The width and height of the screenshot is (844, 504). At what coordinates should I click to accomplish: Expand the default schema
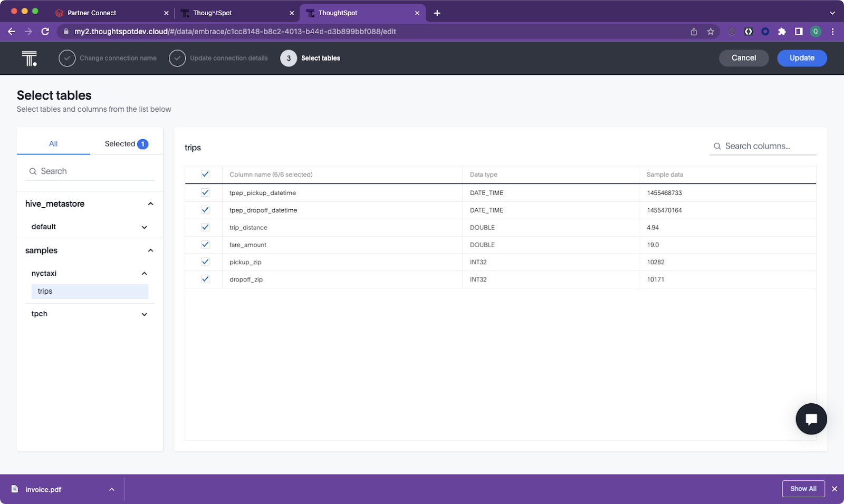[144, 227]
